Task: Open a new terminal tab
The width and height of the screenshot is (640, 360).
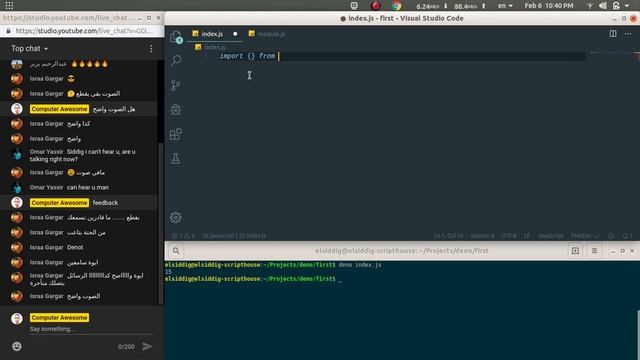Action: pyautogui.click(x=575, y=251)
